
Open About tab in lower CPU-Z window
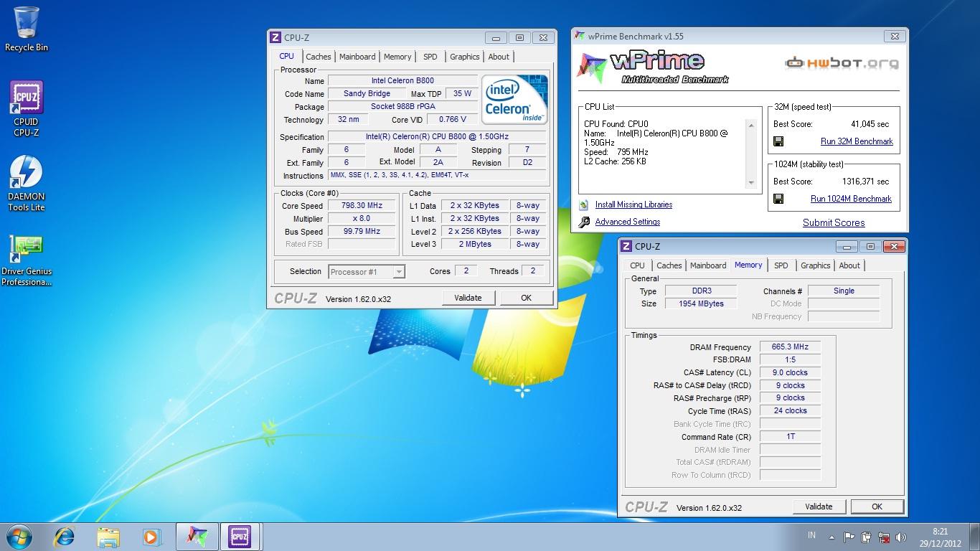(x=849, y=265)
